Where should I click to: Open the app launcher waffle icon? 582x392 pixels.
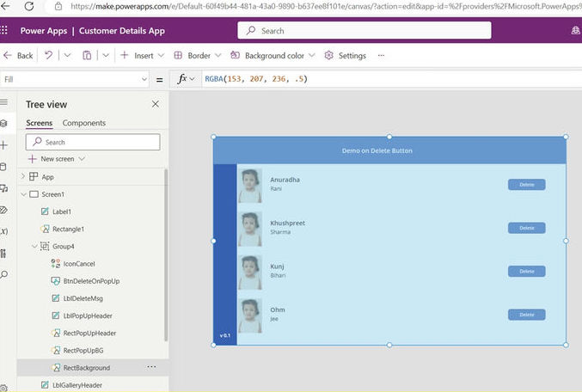click(3, 30)
